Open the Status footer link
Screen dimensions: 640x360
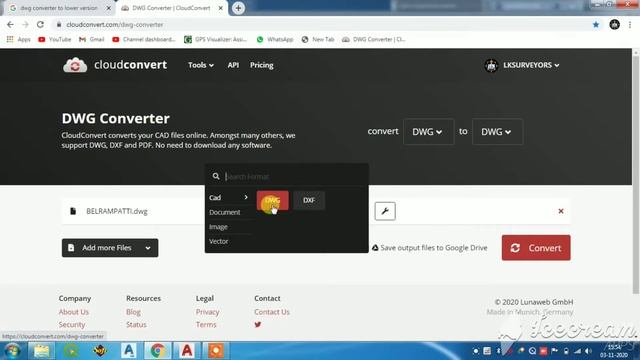pos(136,324)
